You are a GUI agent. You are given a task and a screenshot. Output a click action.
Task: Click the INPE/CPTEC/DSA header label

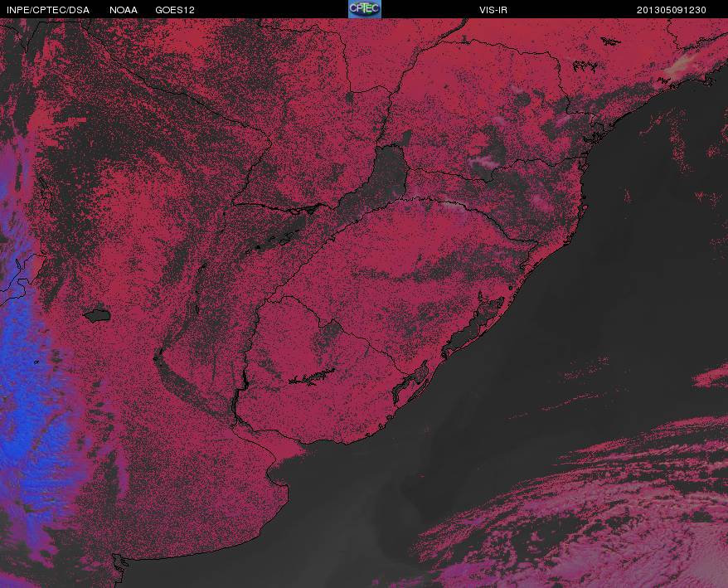(48, 10)
